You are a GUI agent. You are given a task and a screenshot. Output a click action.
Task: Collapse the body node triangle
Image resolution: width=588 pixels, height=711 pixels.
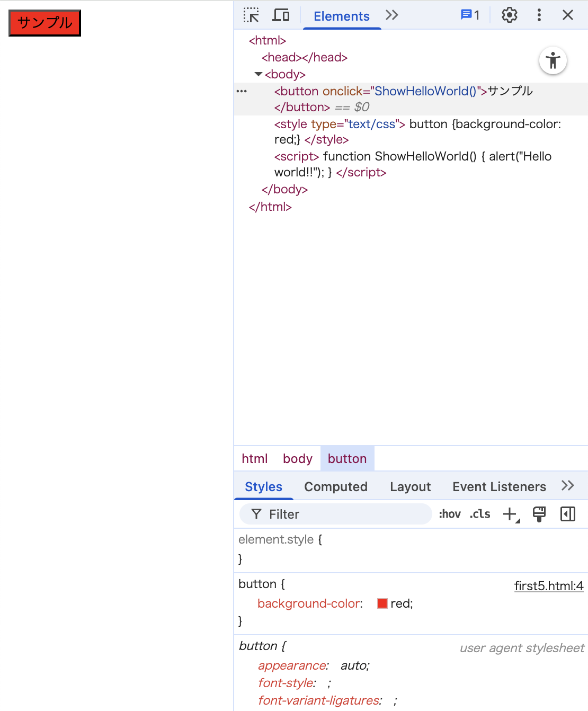point(259,74)
